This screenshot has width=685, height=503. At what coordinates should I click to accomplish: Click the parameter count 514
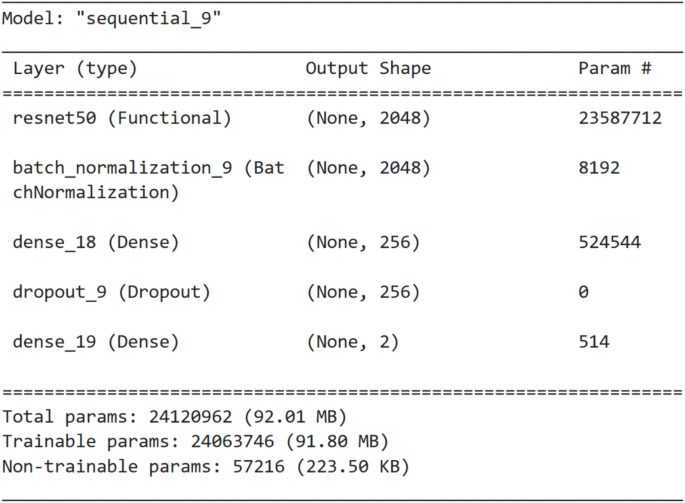click(x=594, y=342)
